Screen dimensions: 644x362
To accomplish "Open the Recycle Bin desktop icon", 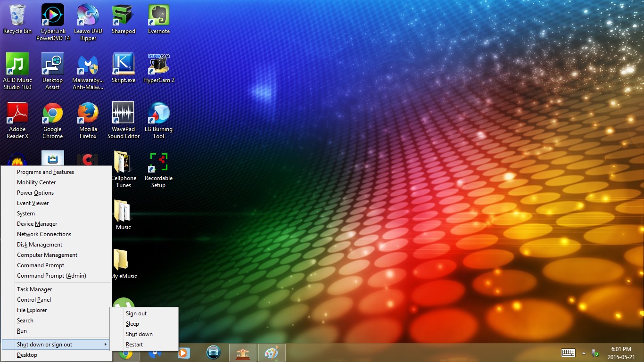I will click(x=17, y=20).
